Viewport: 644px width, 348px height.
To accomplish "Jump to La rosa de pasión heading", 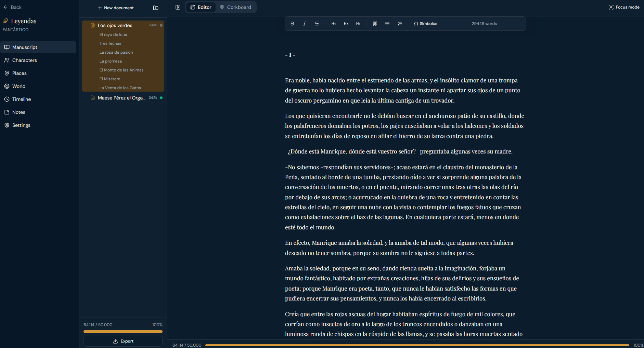I will [116, 52].
